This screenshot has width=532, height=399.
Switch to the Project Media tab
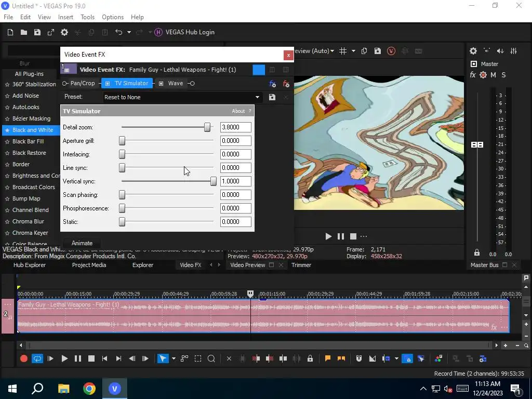[x=89, y=265]
